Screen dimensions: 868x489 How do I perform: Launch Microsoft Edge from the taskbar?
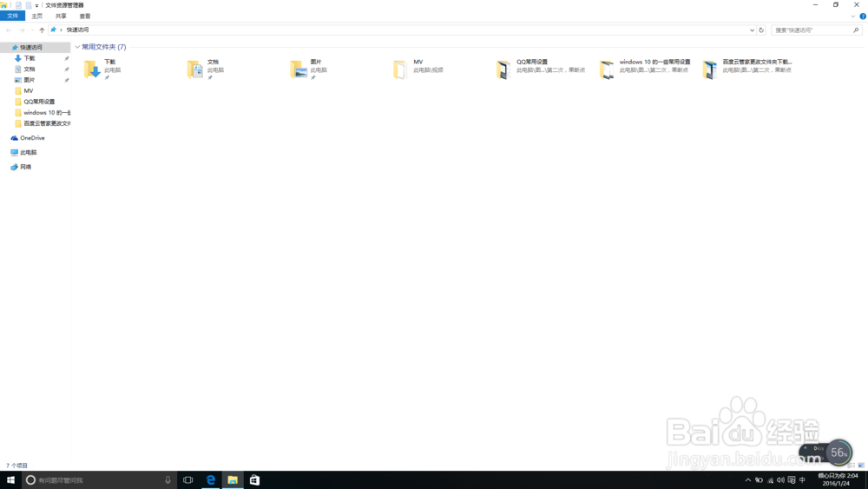[210, 480]
